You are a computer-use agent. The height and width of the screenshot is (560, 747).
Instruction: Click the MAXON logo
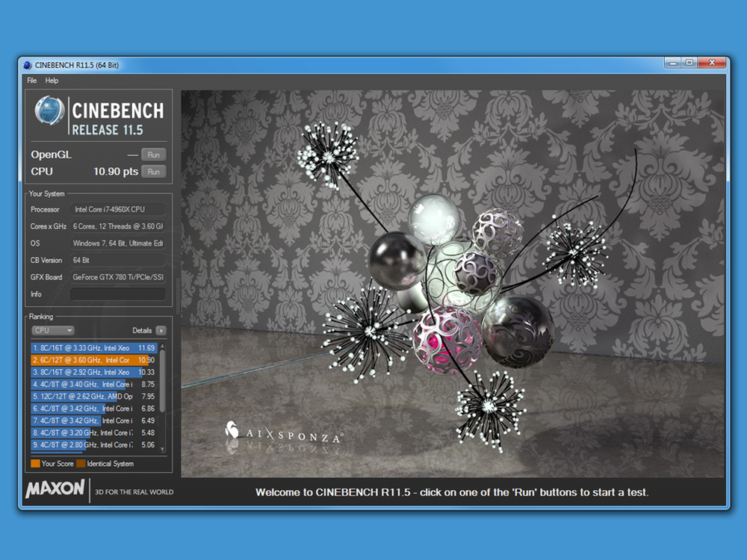click(55, 489)
